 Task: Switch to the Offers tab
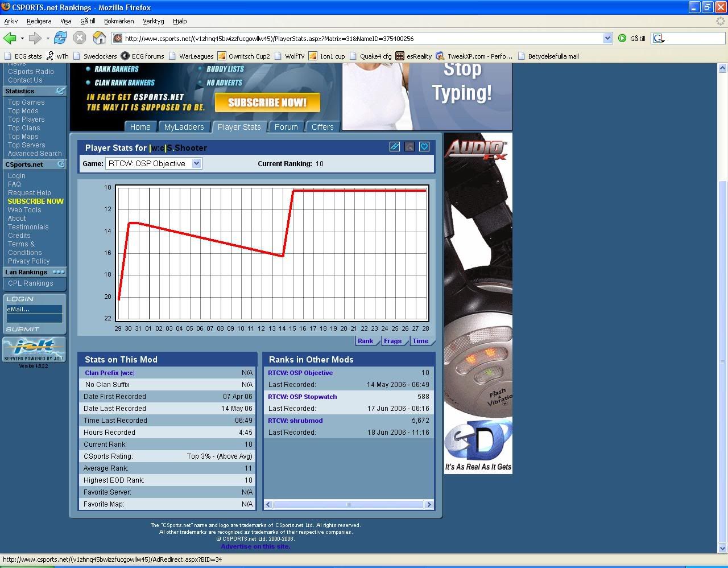pyautogui.click(x=322, y=127)
